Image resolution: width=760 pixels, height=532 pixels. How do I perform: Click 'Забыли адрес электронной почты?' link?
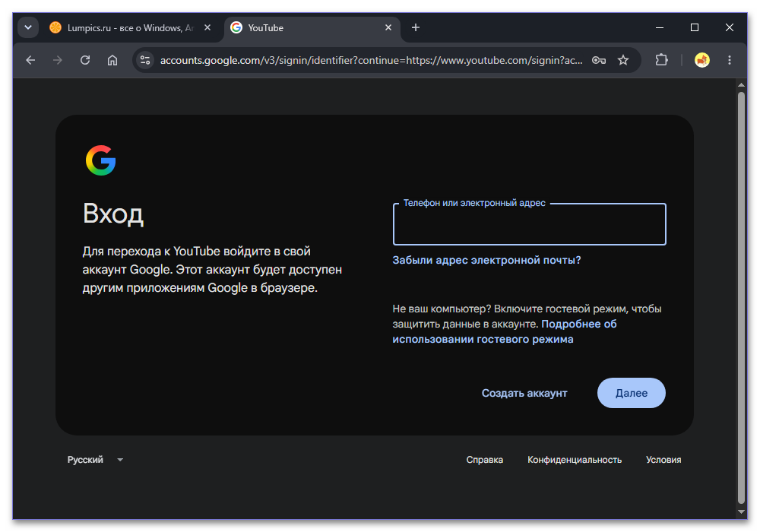pos(486,260)
